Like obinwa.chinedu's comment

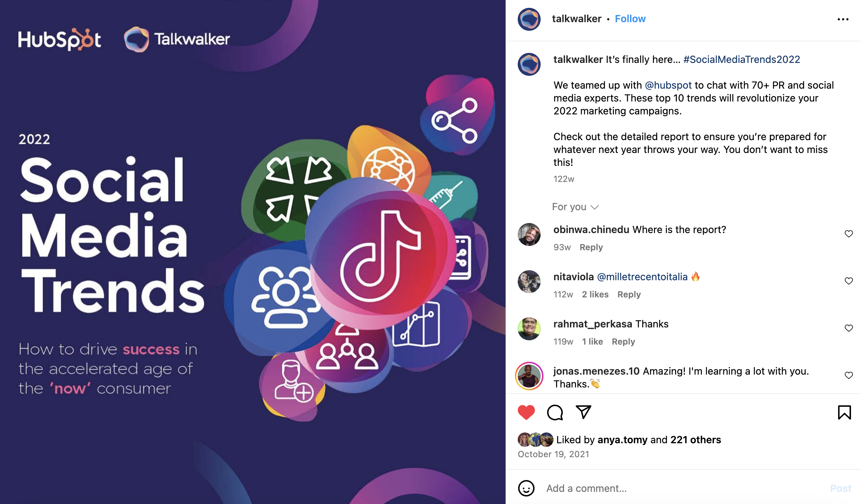click(x=848, y=234)
